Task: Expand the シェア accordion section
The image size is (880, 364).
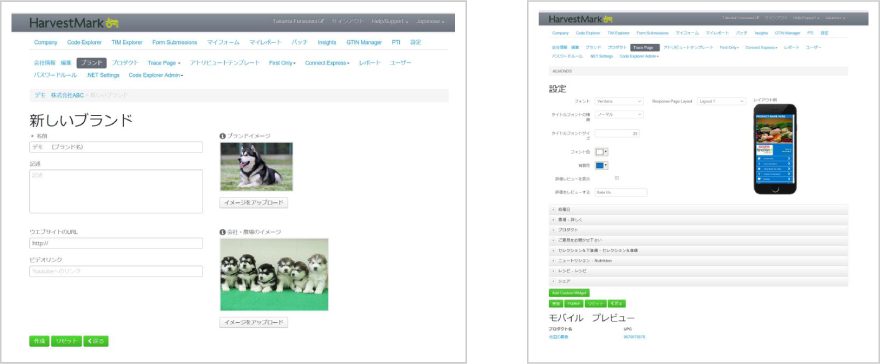Action: click(698, 281)
